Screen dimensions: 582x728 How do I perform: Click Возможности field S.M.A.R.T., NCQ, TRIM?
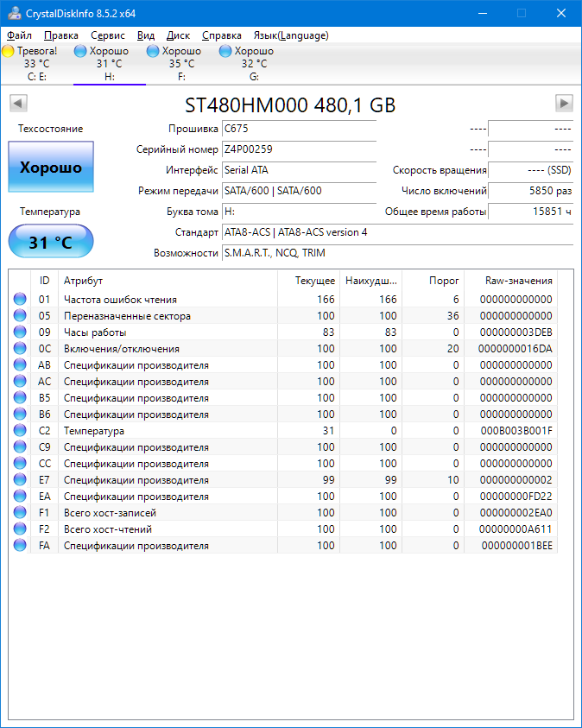pos(398,253)
